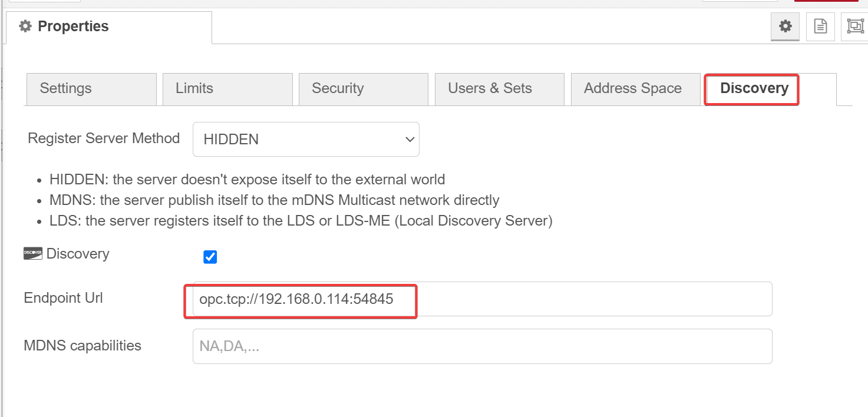
Task: Click the description document icon top right
Action: point(820,26)
